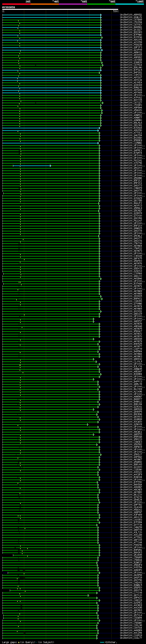Select hit UniRef100_C8VT64
This screenshot has height=644, width=146.
tap(131, 628)
